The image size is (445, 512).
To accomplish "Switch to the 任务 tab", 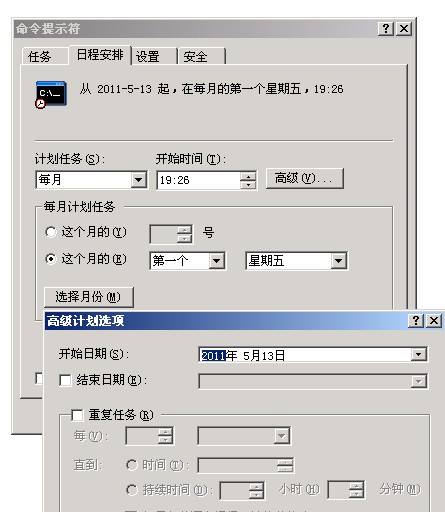I will pyautogui.click(x=45, y=56).
